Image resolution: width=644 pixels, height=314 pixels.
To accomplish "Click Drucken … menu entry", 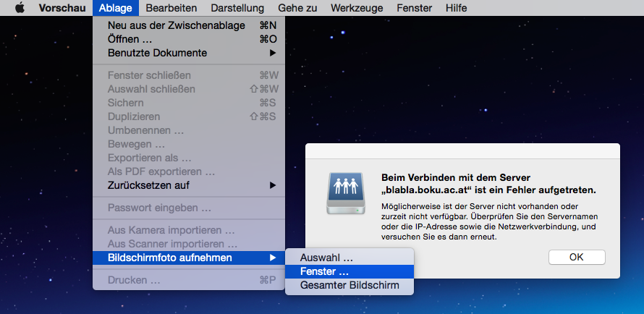I will (189, 280).
